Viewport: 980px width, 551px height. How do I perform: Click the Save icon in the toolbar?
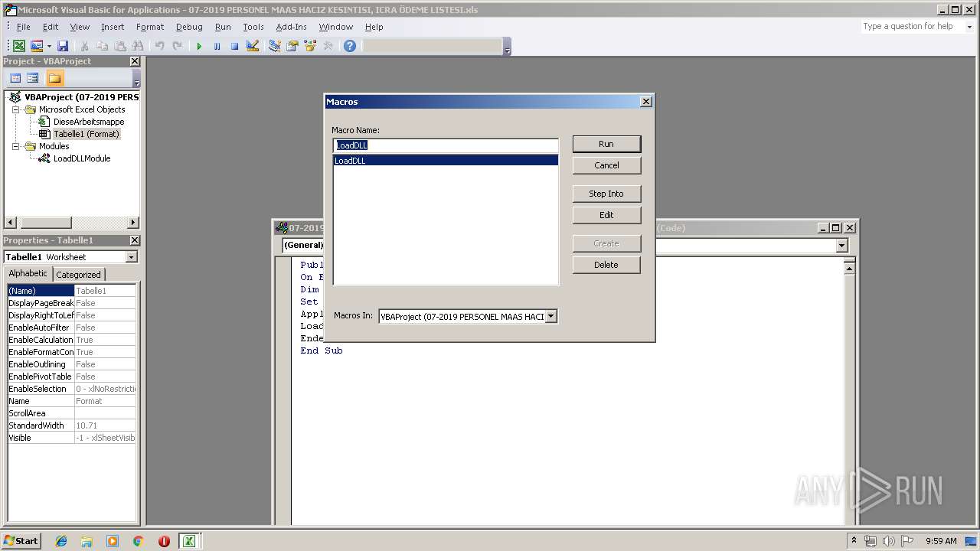point(63,46)
